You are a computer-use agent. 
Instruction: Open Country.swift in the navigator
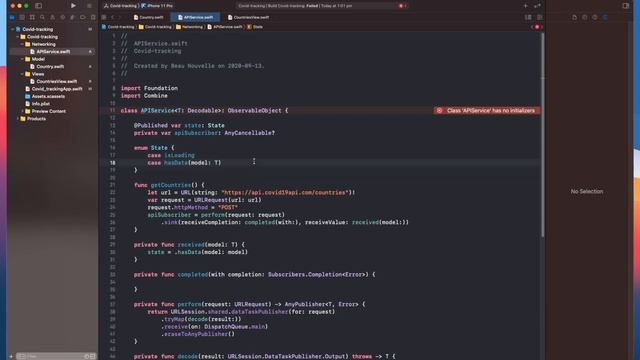pyautogui.click(x=50, y=67)
